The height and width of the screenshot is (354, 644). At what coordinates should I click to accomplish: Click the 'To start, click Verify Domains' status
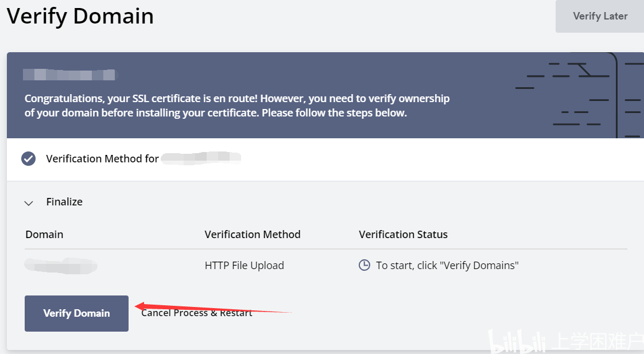447,266
